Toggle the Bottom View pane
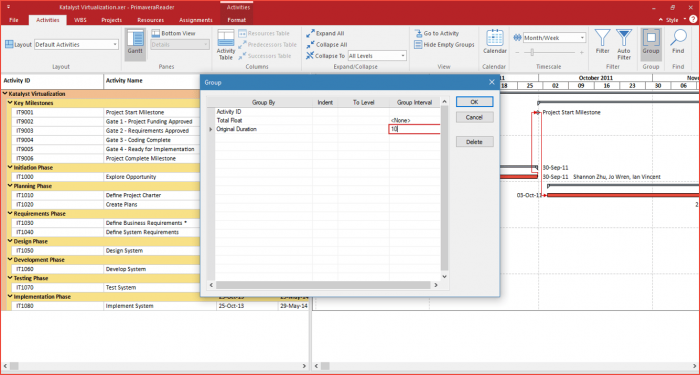The image size is (700, 375). point(173,33)
